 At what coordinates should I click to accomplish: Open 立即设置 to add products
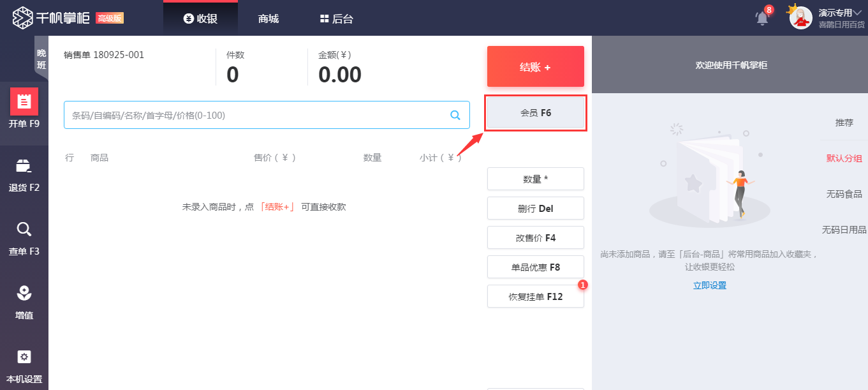710,285
